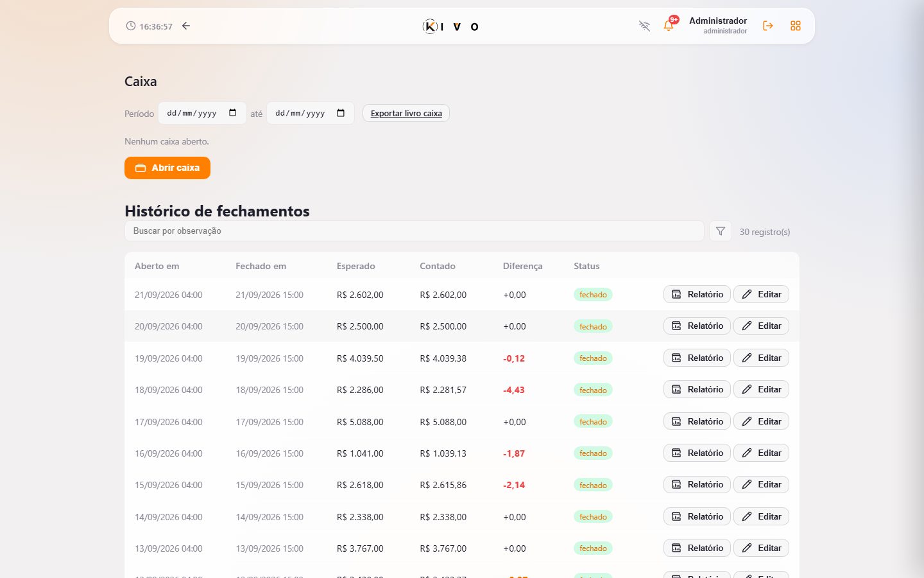Open the notifications bell
Image resolution: width=924 pixels, height=578 pixels.
coord(669,26)
